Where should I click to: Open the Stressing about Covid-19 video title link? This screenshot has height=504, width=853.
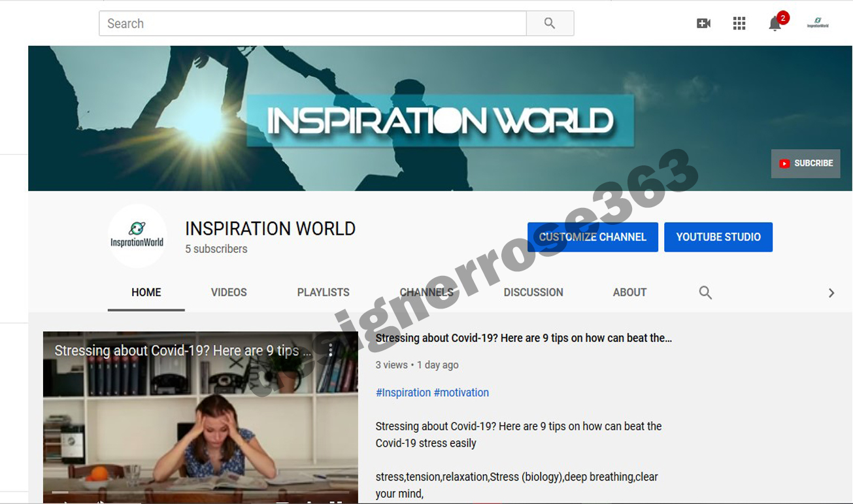[524, 338]
